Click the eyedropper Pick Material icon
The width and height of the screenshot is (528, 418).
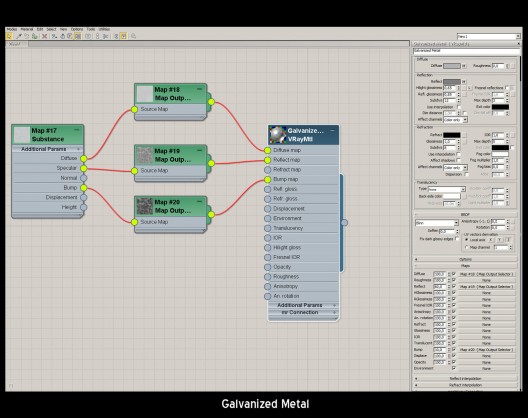tap(19, 36)
